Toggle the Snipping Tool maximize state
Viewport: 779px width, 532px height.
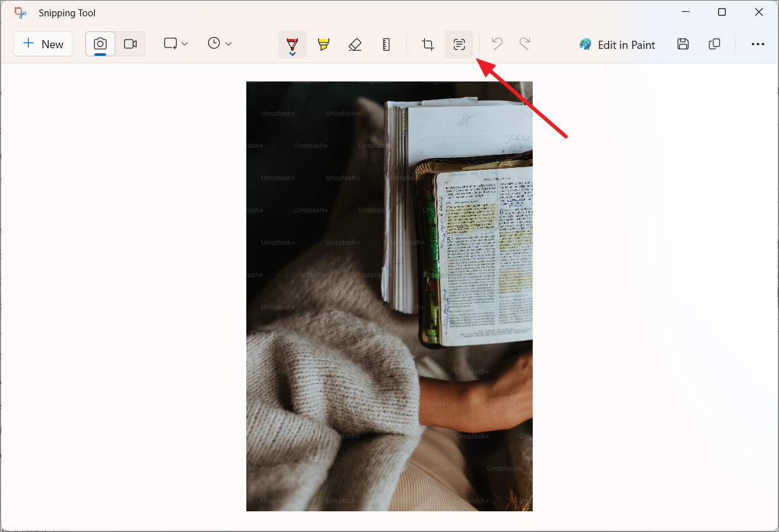(x=722, y=12)
